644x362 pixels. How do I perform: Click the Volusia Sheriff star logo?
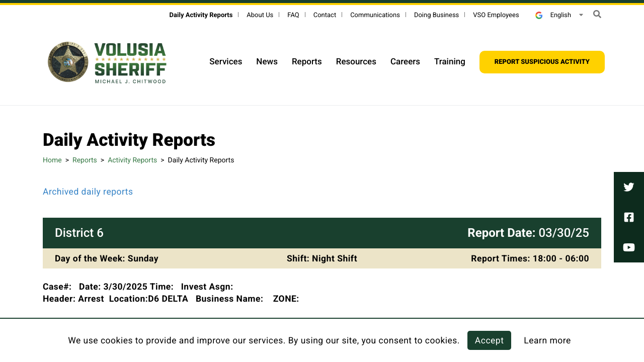[x=68, y=62]
